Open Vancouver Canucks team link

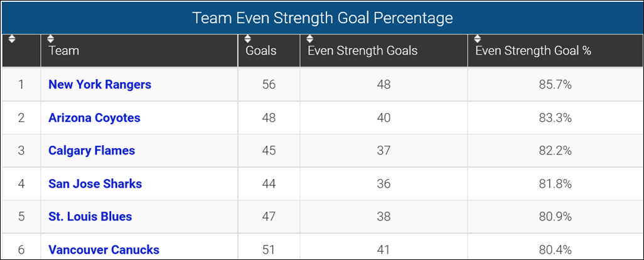pyautogui.click(x=104, y=250)
